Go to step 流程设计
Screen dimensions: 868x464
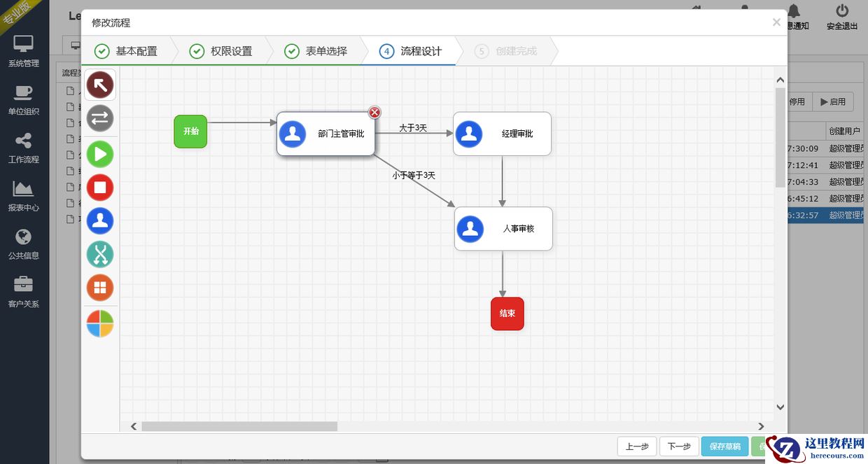click(411, 51)
